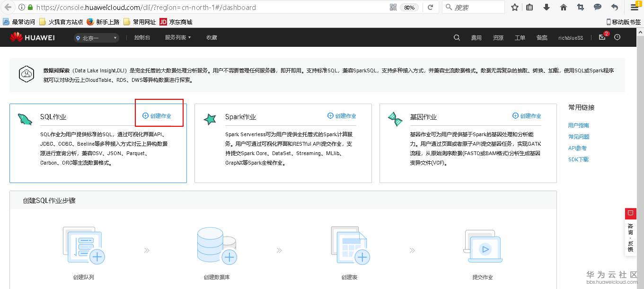Open the 北京一 region selector dropdown

pyautogui.click(x=96, y=37)
